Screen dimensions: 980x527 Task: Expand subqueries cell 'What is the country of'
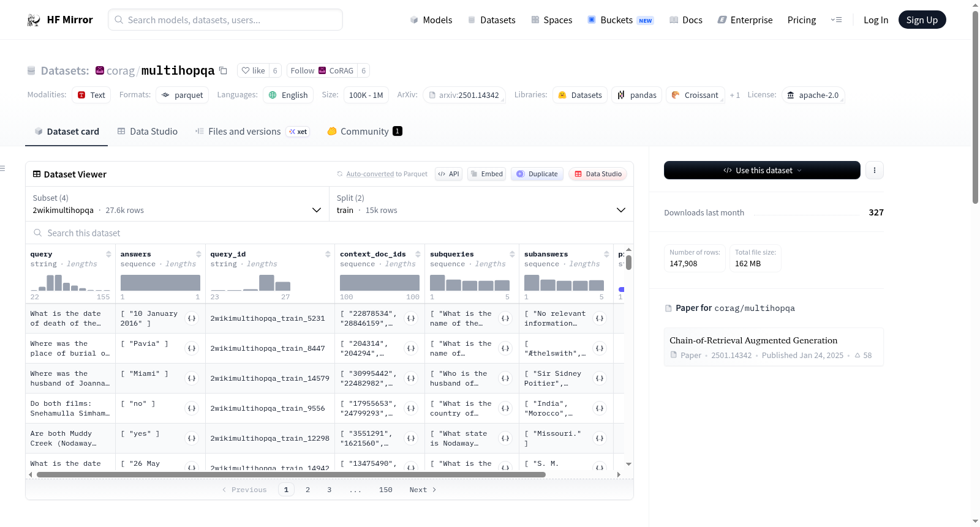pos(505,408)
